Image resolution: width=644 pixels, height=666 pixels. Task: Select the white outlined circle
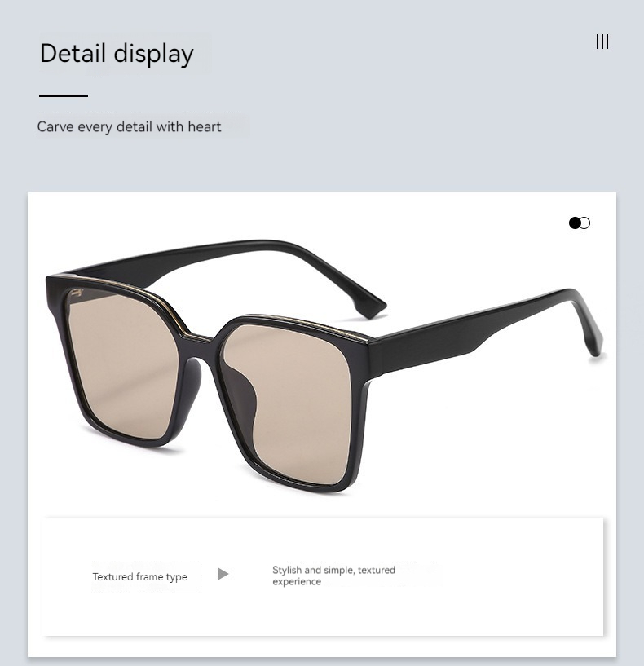[585, 223]
